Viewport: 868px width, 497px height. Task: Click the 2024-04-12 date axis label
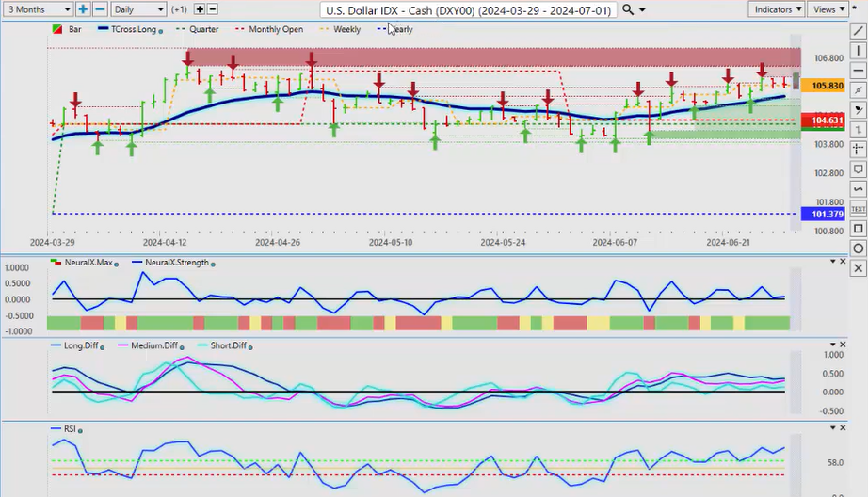click(x=165, y=243)
